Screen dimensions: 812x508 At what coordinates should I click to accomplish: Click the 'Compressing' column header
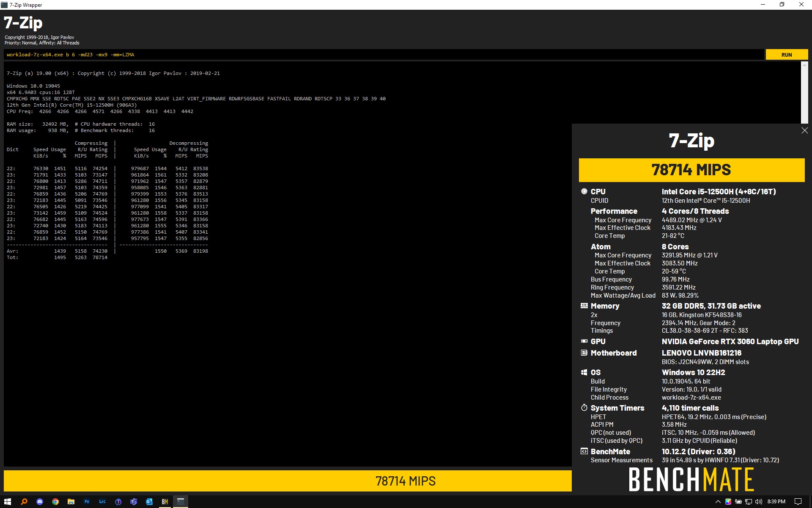[x=91, y=143]
